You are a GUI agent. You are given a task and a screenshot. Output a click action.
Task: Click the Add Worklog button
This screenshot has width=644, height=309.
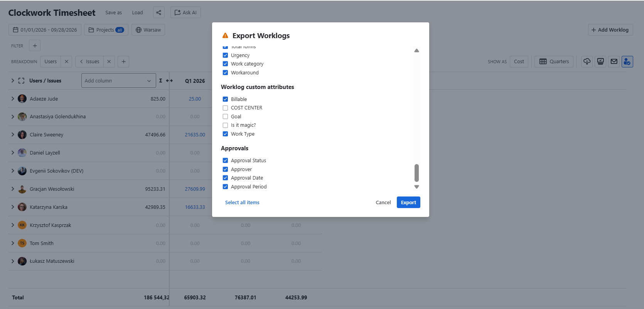[x=610, y=30]
